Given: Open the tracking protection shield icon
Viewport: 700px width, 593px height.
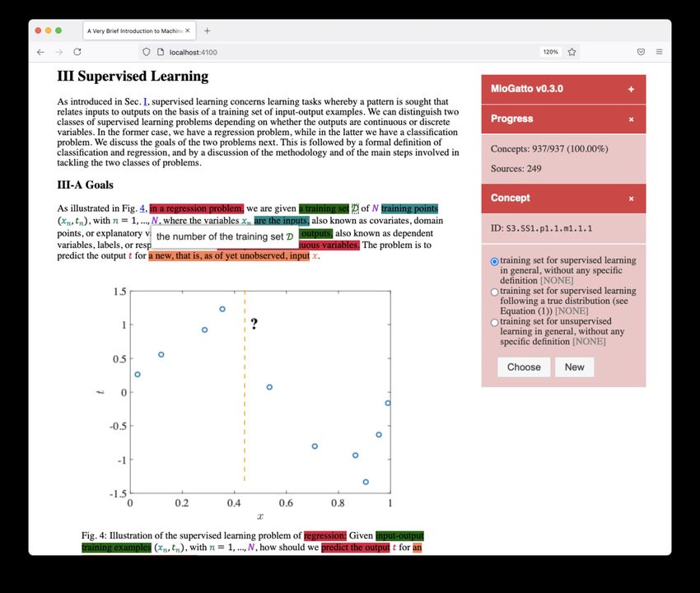Looking at the screenshot, I should tap(146, 52).
